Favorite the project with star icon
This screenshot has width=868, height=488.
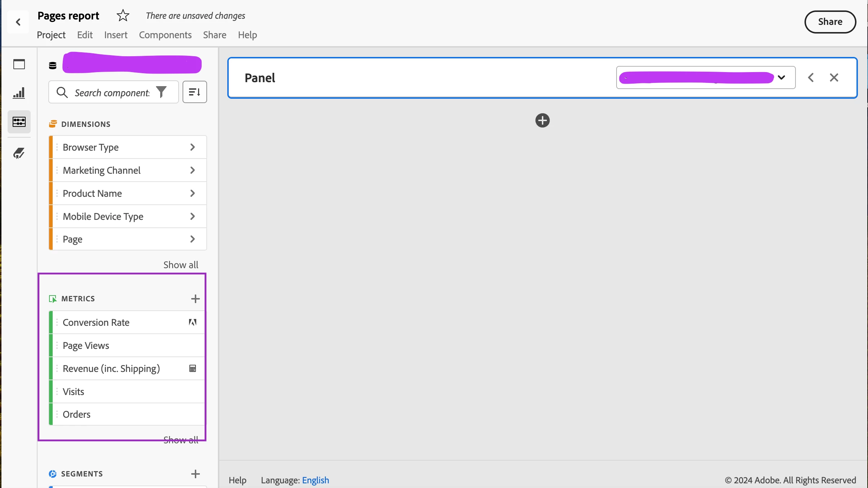123,15
